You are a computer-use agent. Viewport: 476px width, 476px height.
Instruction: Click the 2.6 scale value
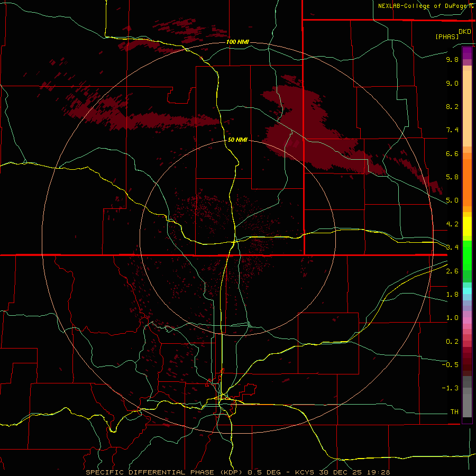pyautogui.click(x=452, y=271)
